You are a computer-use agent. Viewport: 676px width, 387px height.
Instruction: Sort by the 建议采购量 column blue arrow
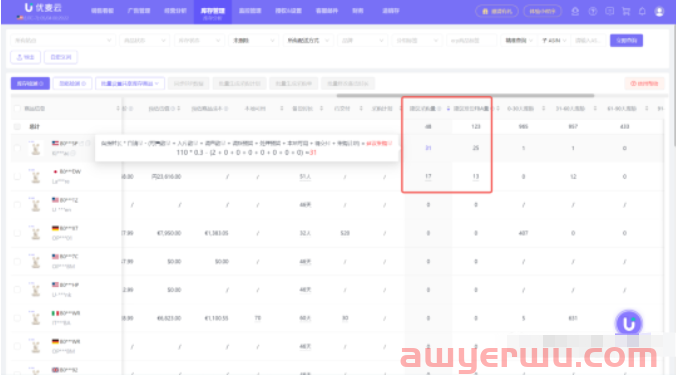pos(448,109)
